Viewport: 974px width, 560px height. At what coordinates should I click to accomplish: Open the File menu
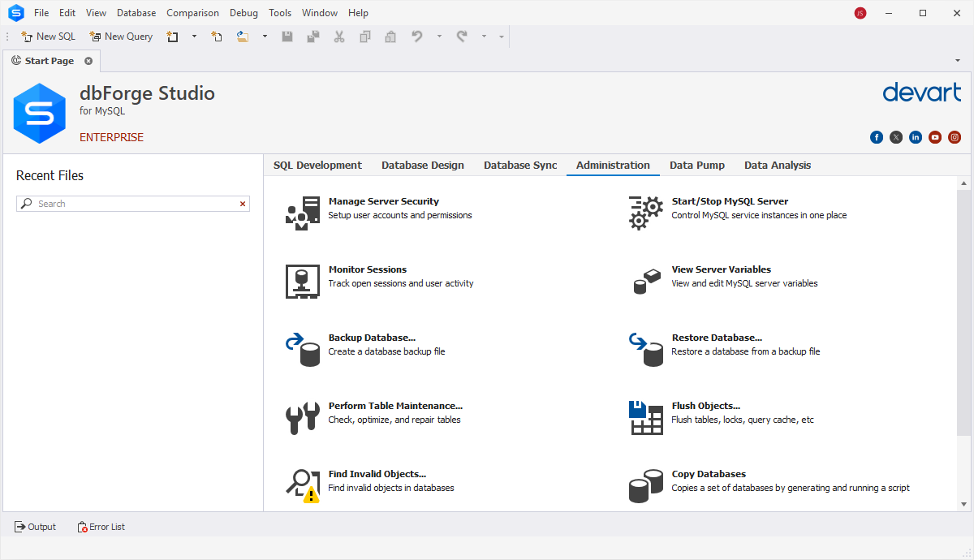[x=41, y=13]
